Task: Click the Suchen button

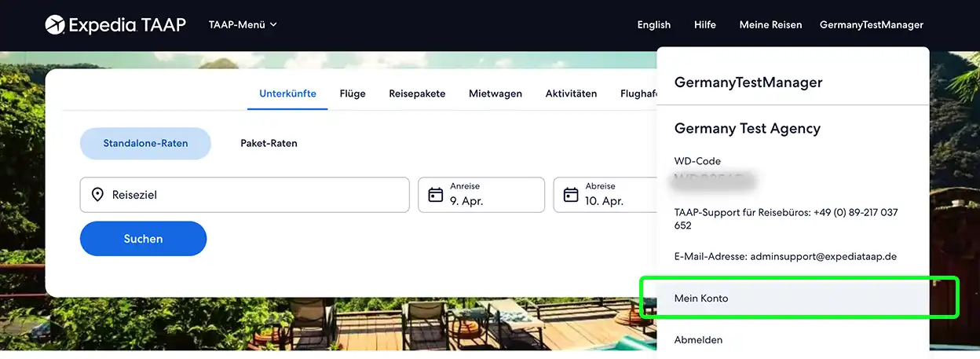Action: click(143, 239)
